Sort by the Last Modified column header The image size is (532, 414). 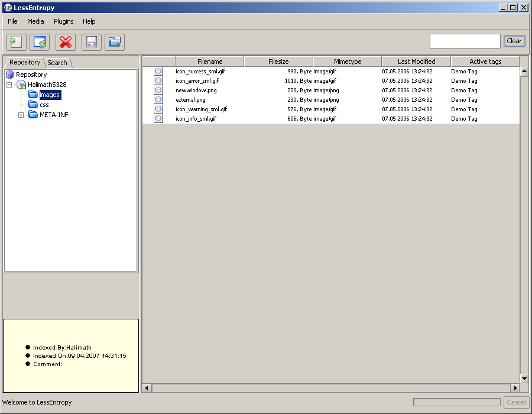tap(416, 62)
